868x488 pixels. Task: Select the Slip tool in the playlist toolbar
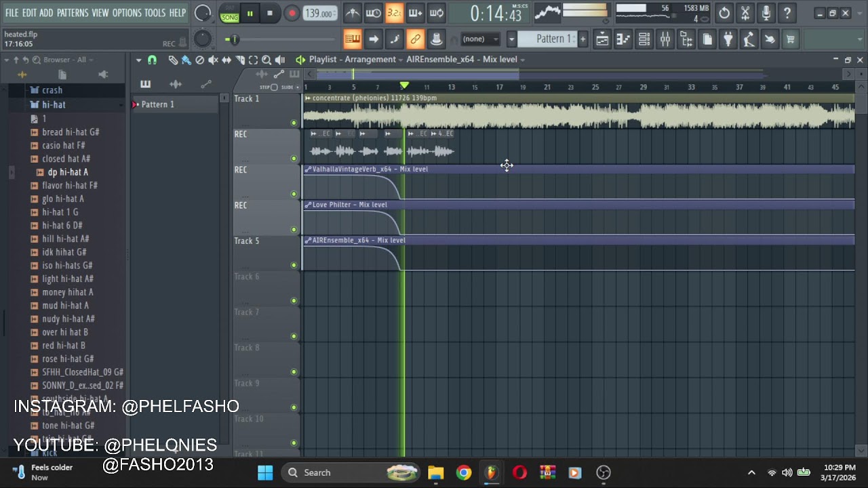pos(226,60)
